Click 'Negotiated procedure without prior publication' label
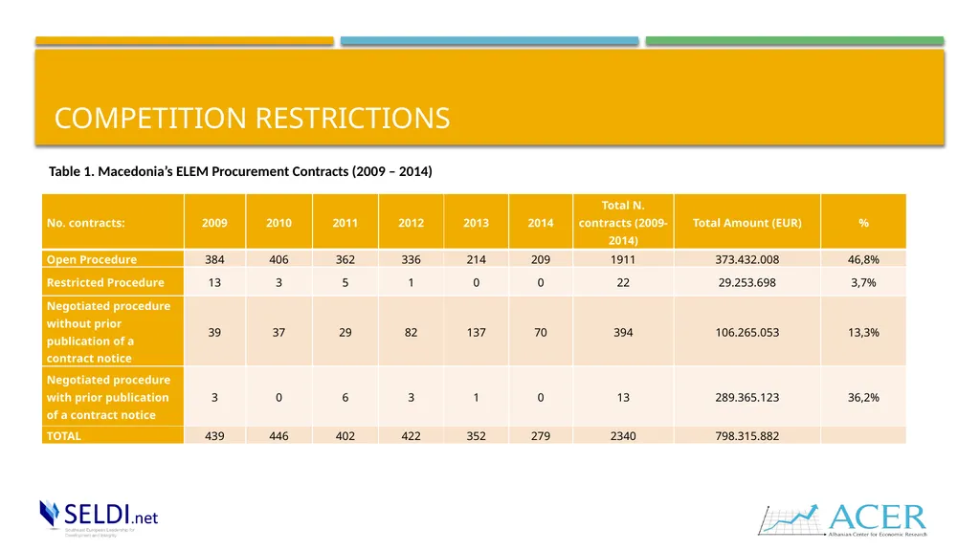This screenshot has height=550, width=980. click(x=113, y=331)
